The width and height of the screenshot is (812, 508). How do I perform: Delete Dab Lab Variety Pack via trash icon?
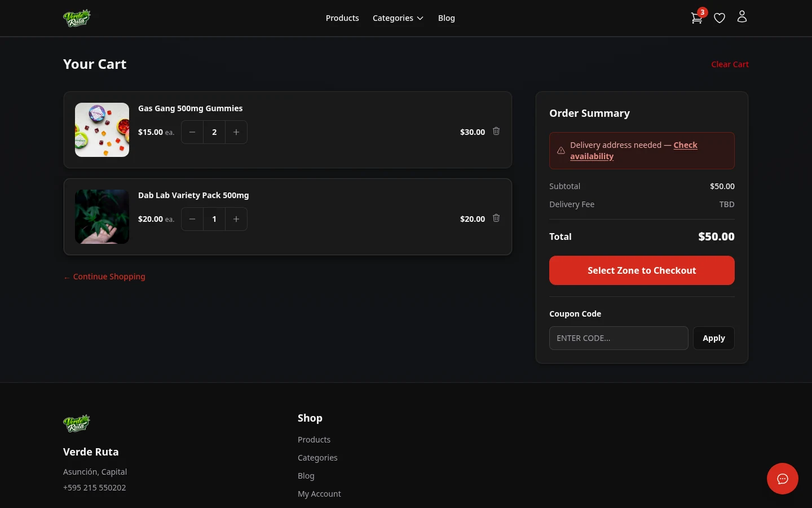coord(496,218)
